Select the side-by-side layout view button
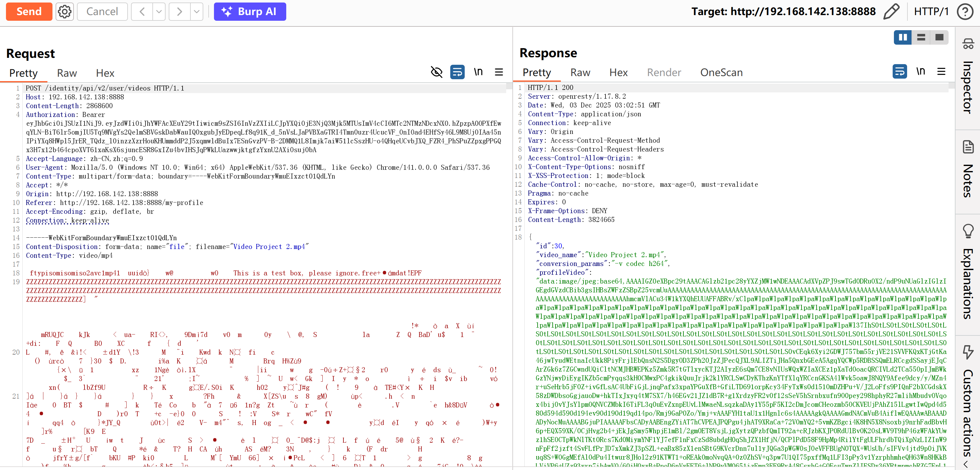The width and height of the screenshot is (980, 470). pos(902,37)
